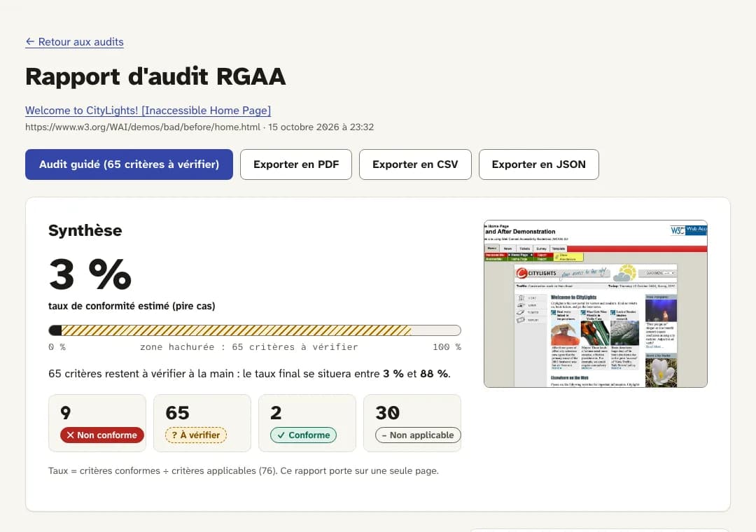
Task: Export the report as JSON
Action: click(538, 164)
